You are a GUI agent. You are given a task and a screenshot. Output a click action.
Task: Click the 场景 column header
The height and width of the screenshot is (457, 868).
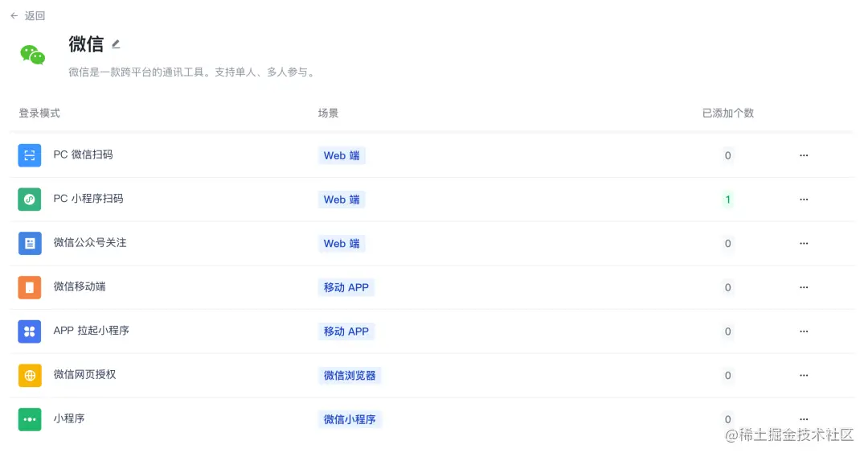328,113
